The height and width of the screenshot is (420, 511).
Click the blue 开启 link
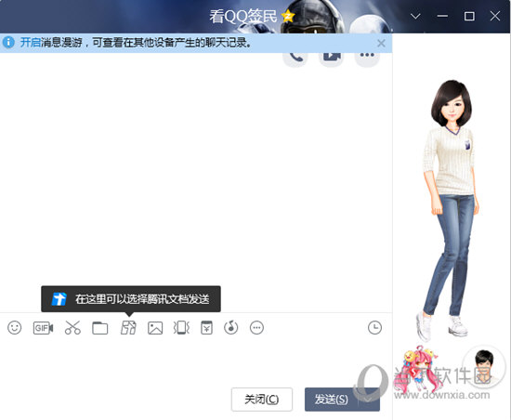[x=31, y=43]
